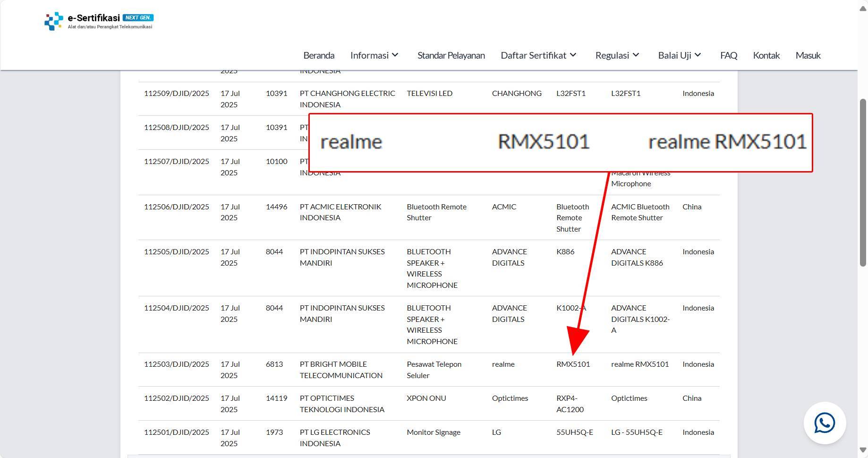868x458 pixels.
Task: Click the K886 model cell
Action: (x=565, y=251)
